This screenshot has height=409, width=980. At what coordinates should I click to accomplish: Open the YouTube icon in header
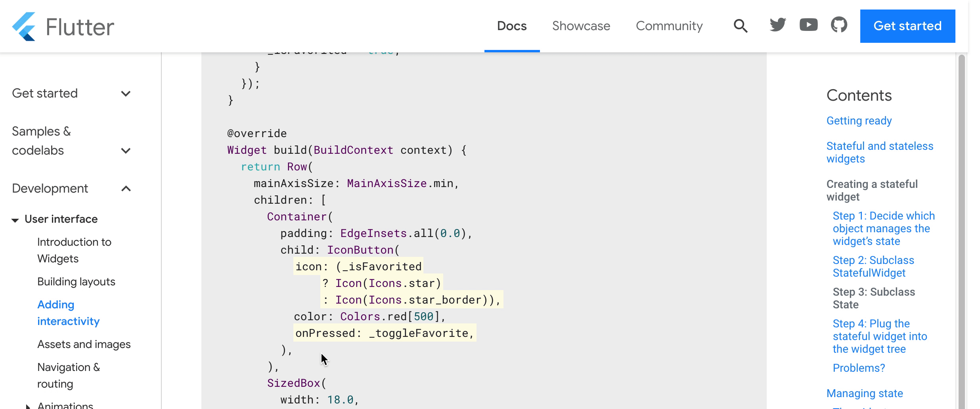tap(808, 25)
